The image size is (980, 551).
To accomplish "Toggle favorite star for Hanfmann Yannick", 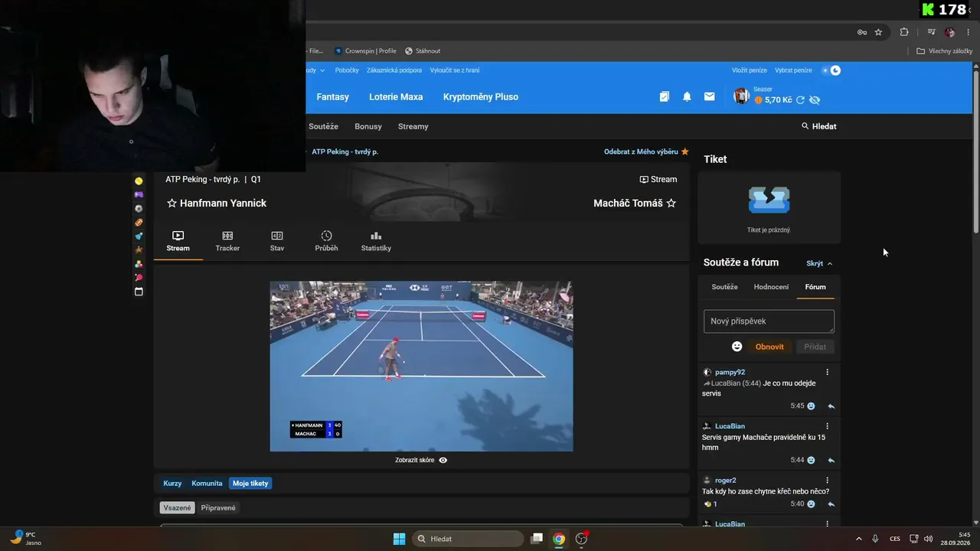I will coord(171,204).
